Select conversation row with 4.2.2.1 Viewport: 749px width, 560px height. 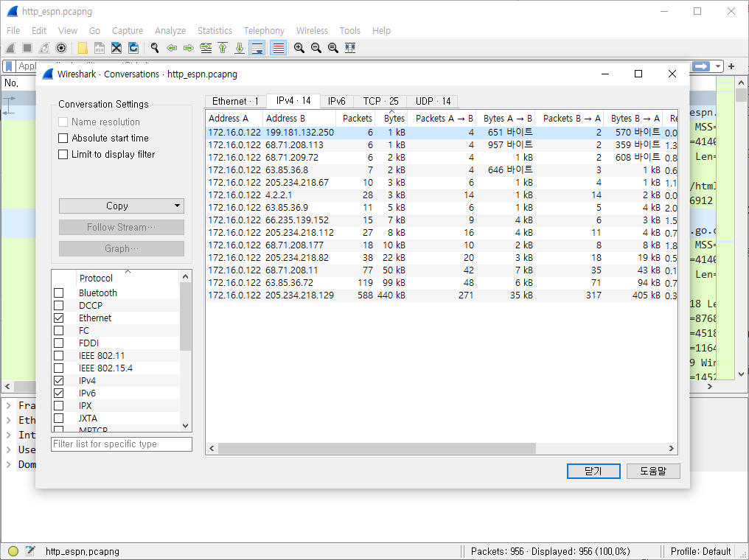pyautogui.click(x=442, y=195)
